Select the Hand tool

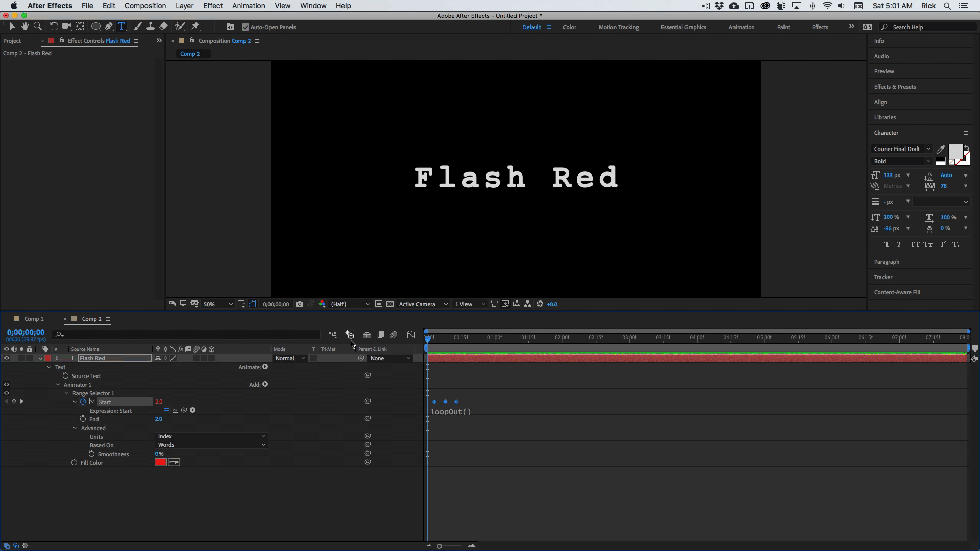click(24, 27)
